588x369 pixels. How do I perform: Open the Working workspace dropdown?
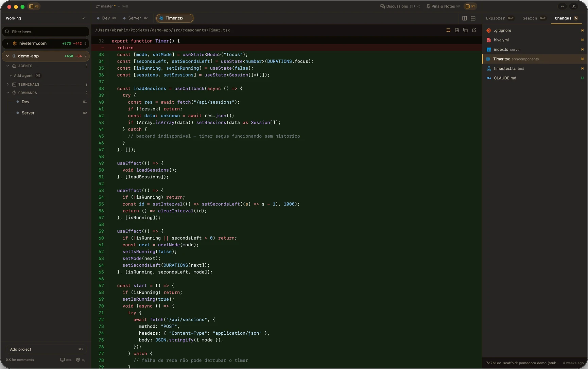coord(45,18)
